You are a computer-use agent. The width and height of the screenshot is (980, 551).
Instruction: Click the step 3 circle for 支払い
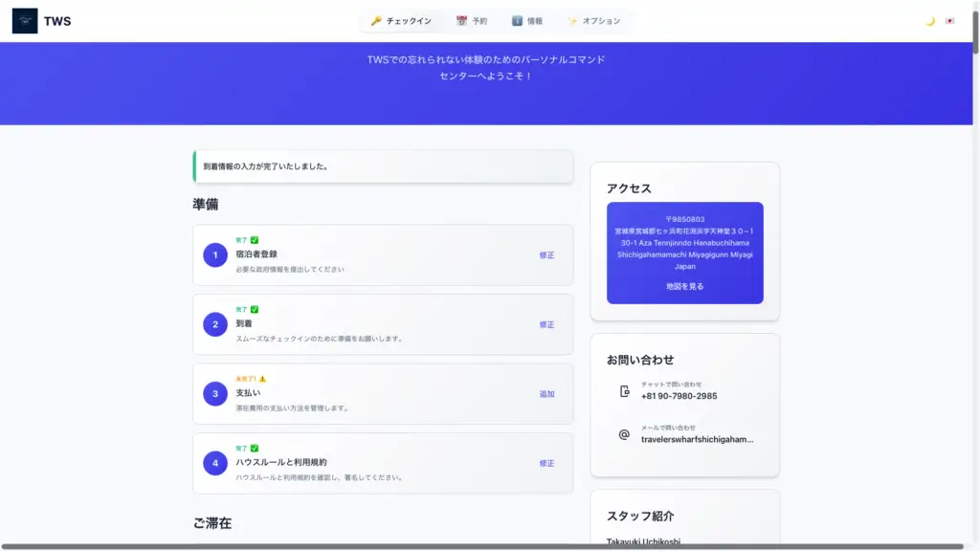tap(215, 394)
